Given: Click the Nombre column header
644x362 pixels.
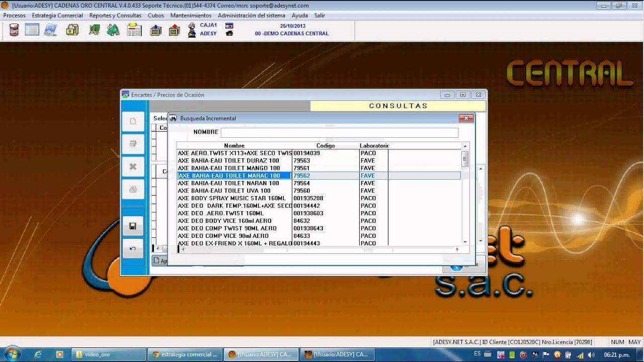Looking at the screenshot, I should [234, 146].
